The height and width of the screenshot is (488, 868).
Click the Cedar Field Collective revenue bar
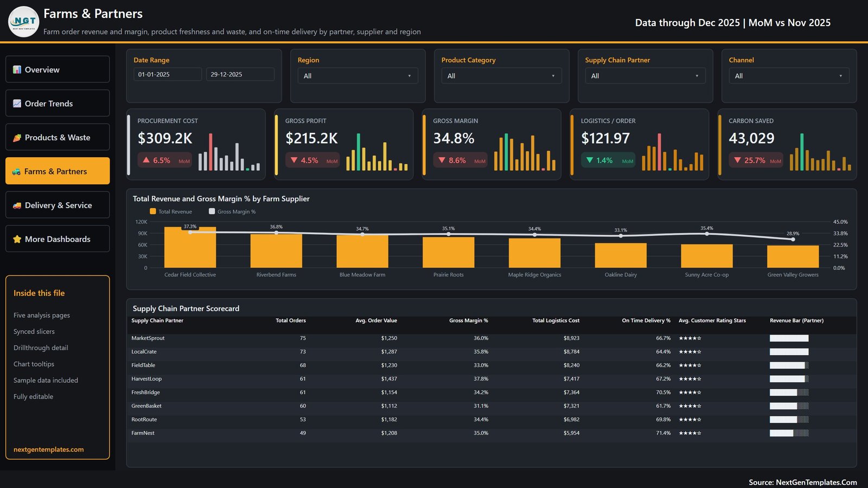(x=190, y=247)
